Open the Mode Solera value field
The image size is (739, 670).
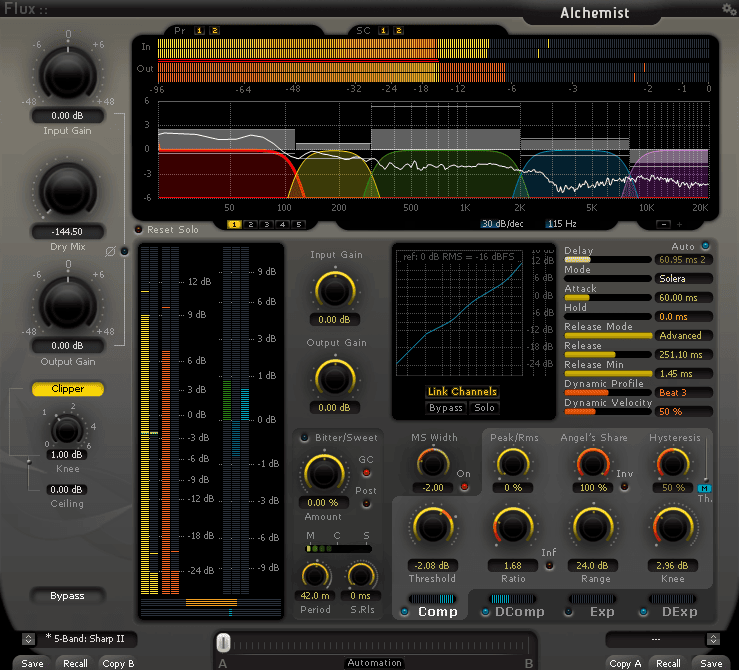(683, 278)
